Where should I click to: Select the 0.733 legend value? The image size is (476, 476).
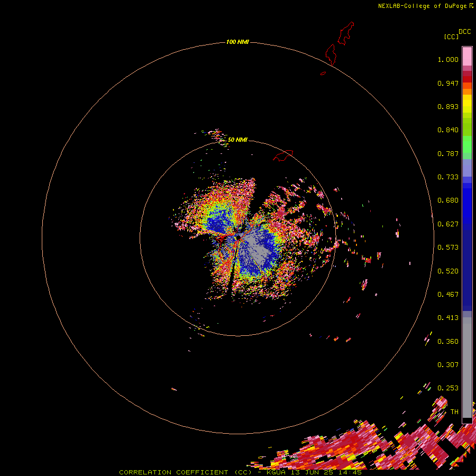pyautogui.click(x=448, y=177)
